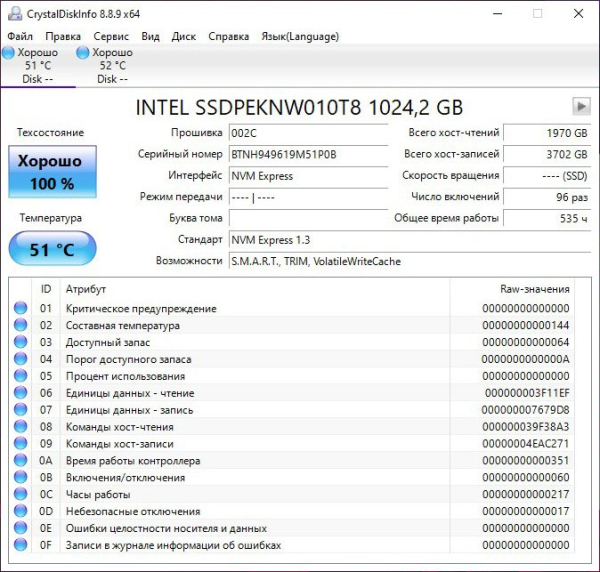Screen dimensions: 600x572
Task: Click status orb for Порог доступного запаса row
Action: (x=21, y=359)
